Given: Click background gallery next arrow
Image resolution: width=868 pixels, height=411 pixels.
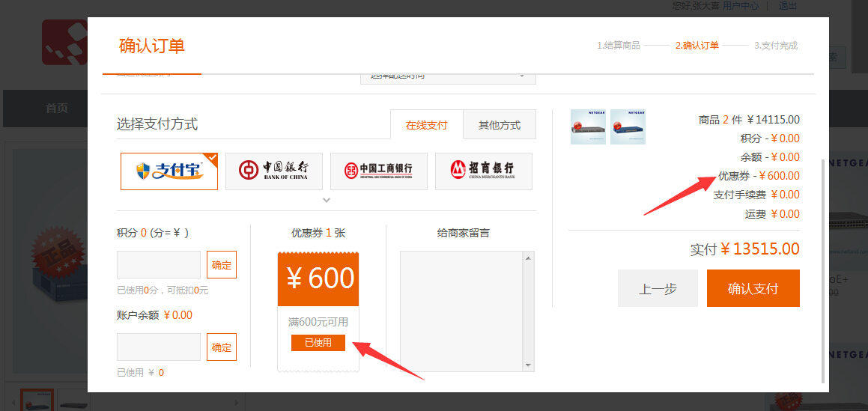Looking at the screenshot, I should click(x=237, y=402).
